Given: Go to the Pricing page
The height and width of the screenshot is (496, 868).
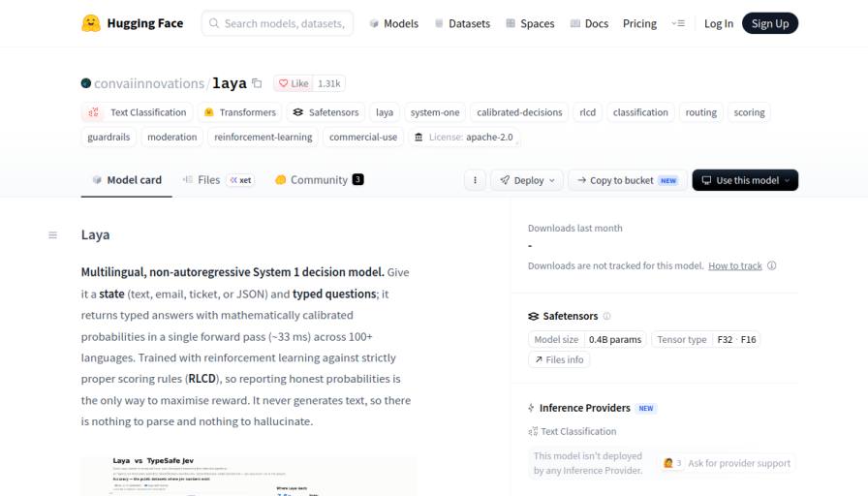Looking at the screenshot, I should point(639,23).
